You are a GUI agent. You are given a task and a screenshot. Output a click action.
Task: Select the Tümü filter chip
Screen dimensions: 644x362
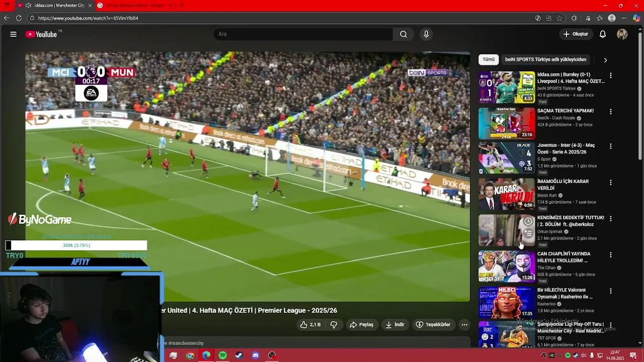489,59
